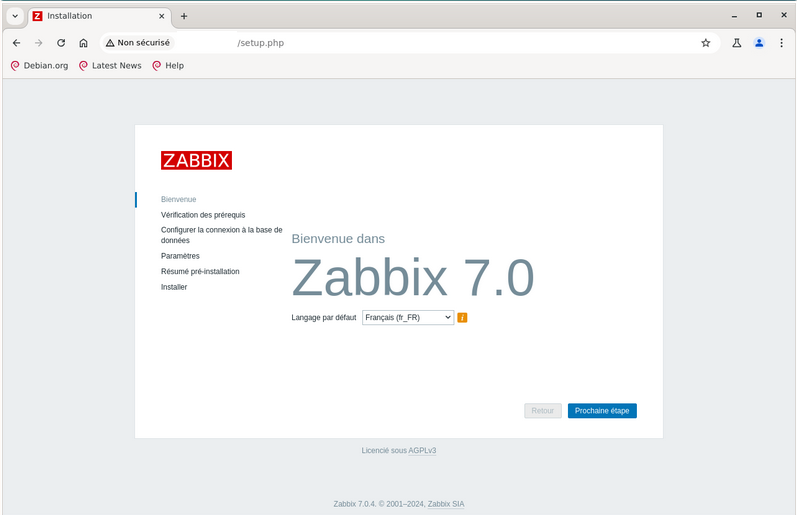Screen dimensions: 797x515
Task: Click the Prochaine étape button
Action: pos(602,411)
